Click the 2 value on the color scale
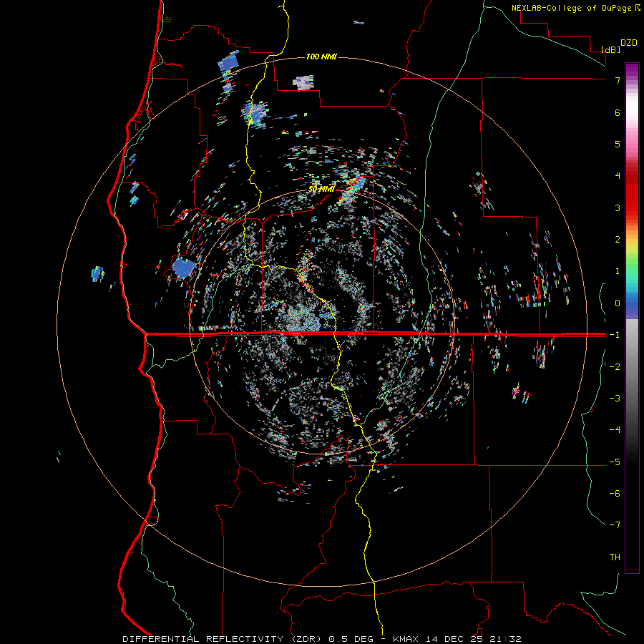Viewport: 644px width, 644px height. 618,240
